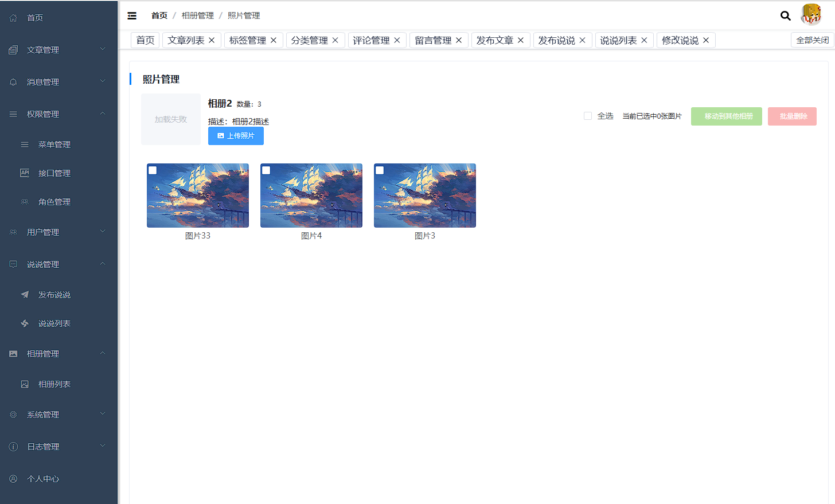Close the 标签管理 tab
Screen dimensions: 835x504
pos(274,40)
